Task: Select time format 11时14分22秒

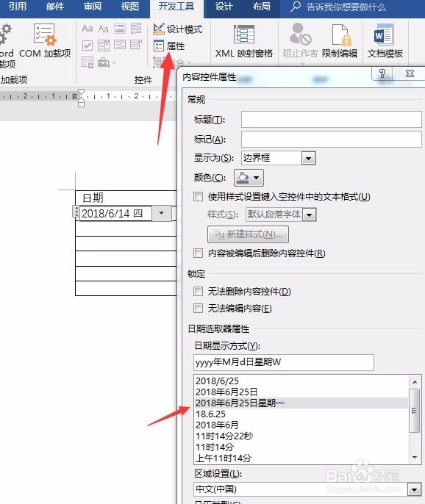Action: (x=301, y=436)
